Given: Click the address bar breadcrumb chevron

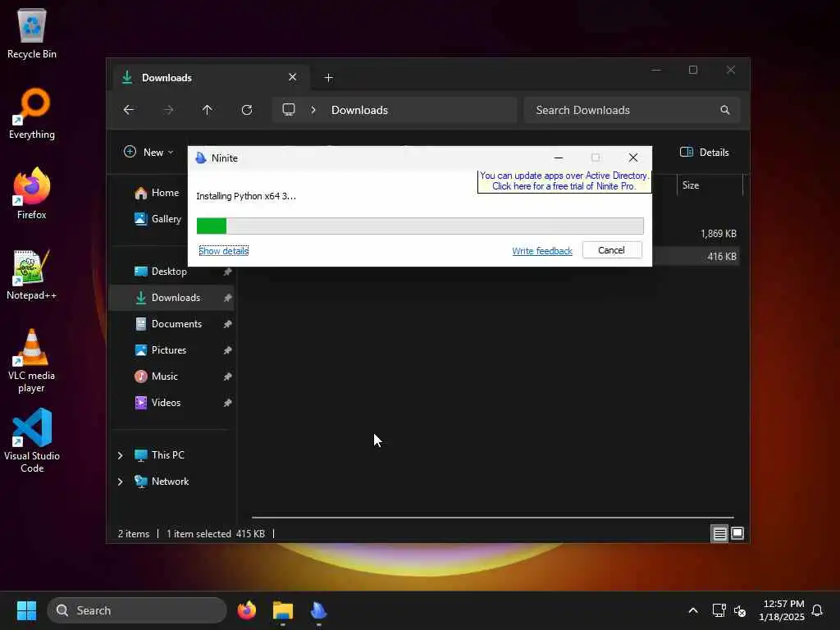Looking at the screenshot, I should (313, 110).
